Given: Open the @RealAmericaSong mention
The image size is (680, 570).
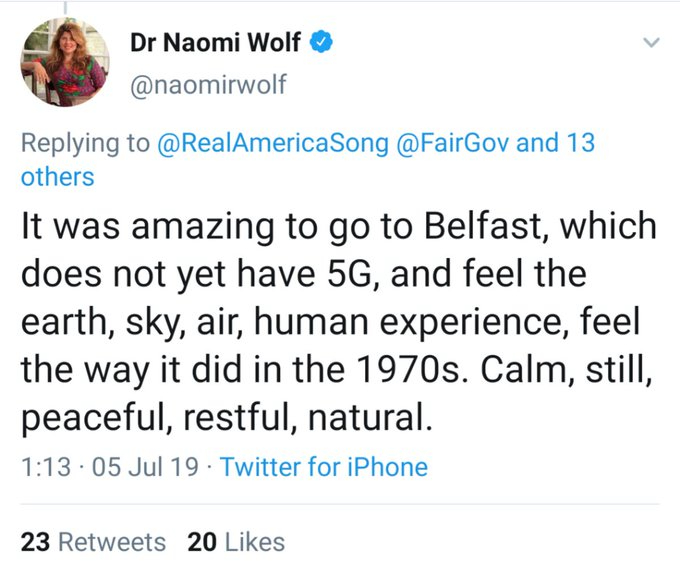Looking at the screenshot, I should pyautogui.click(x=274, y=143).
